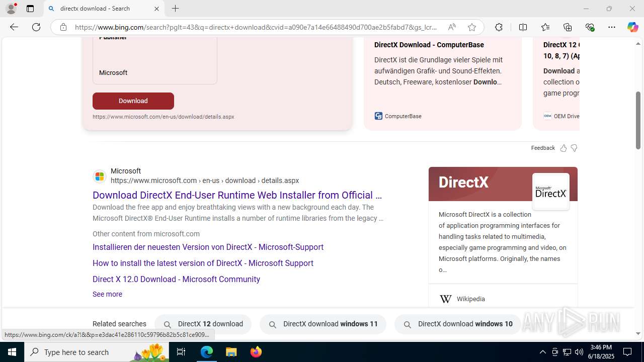Screen dimensions: 644x362
Task: Open Favorites list icon
Action: [545, 27]
